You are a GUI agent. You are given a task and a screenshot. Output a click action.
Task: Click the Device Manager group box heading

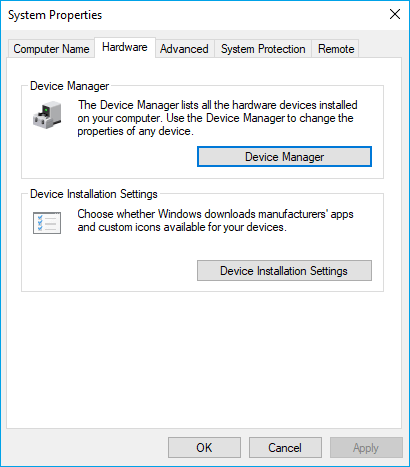pos(69,86)
